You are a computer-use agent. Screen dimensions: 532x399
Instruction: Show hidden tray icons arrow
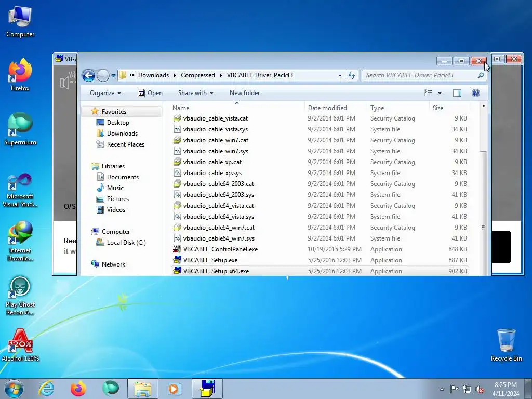(442, 389)
